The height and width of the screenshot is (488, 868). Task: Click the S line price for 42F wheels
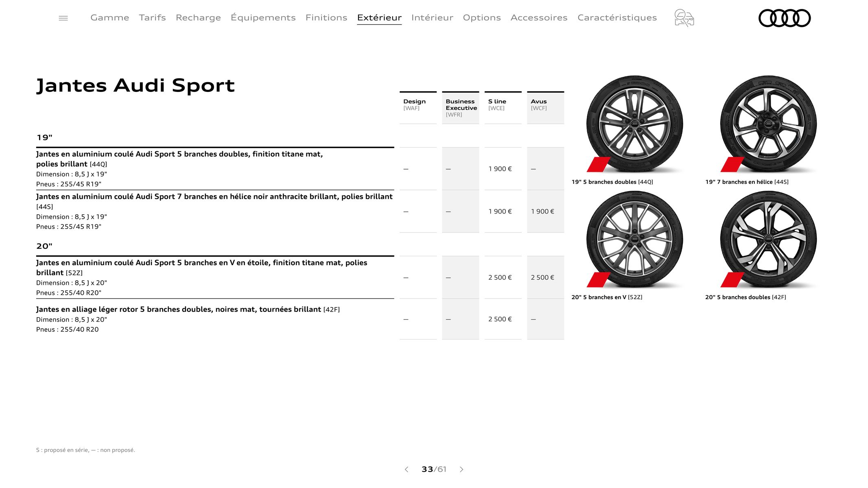[x=500, y=319]
